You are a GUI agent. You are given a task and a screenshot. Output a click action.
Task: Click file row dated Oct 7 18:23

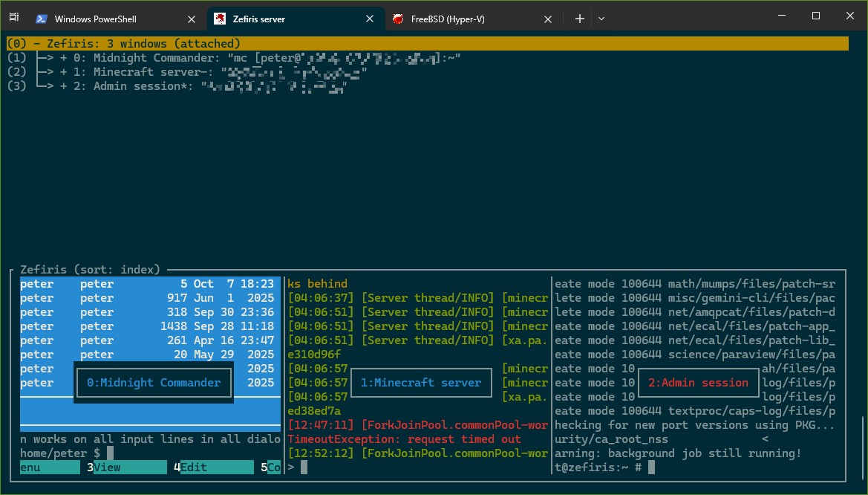[150, 284]
